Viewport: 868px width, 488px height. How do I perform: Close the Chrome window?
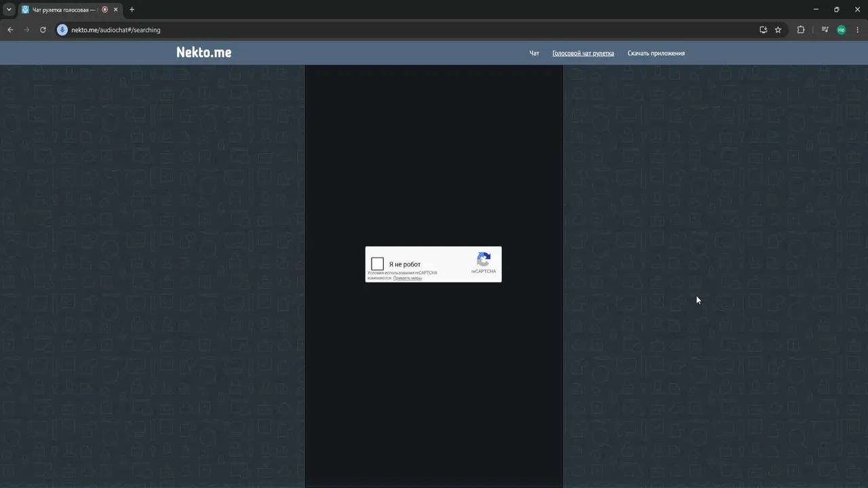click(x=857, y=9)
